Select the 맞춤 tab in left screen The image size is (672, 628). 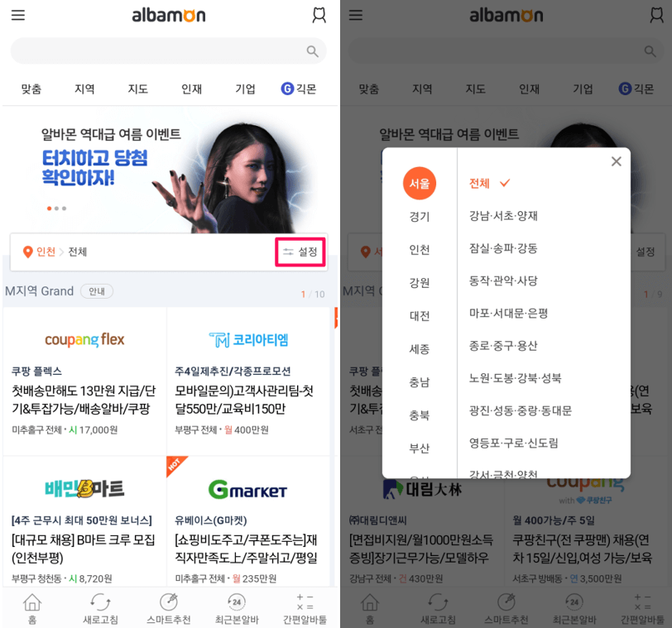pyautogui.click(x=31, y=89)
